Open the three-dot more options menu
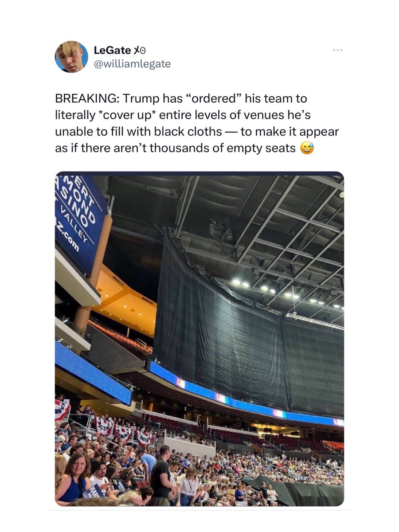This screenshot has width=399, height=532. [x=338, y=50]
